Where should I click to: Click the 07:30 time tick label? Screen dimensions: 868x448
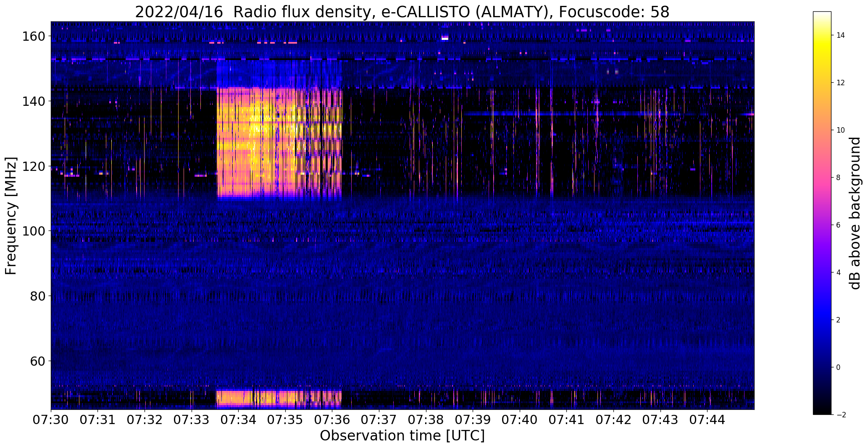click(51, 420)
